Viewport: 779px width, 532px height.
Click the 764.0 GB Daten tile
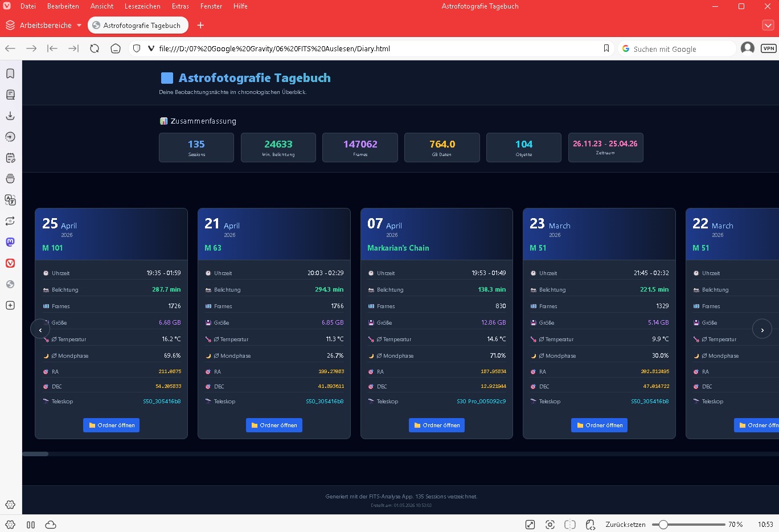[442, 148]
